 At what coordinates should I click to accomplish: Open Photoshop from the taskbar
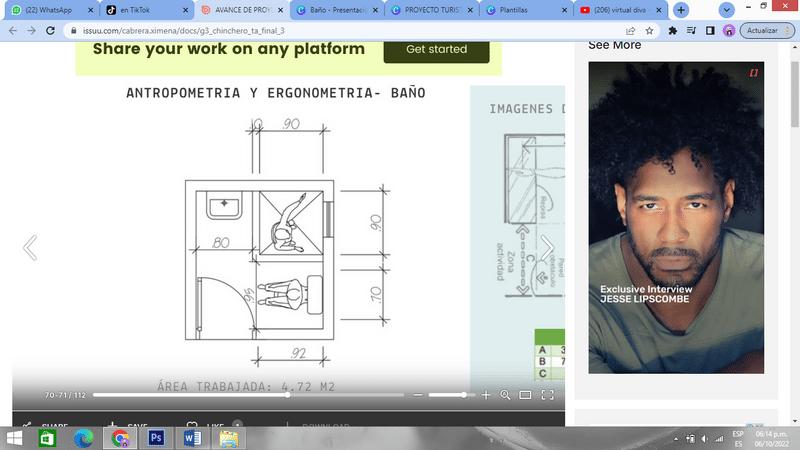coord(156,438)
